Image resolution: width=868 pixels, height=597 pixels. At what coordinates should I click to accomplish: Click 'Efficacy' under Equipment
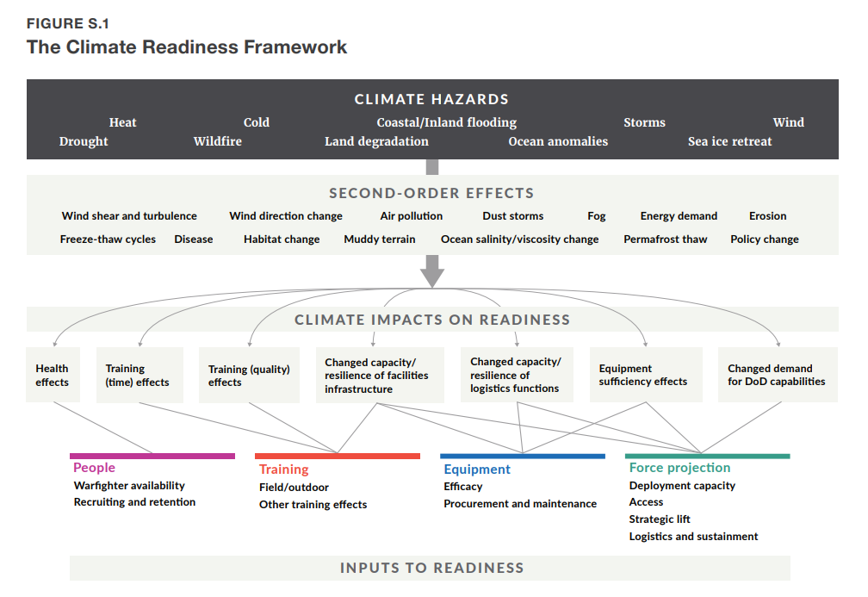[462, 487]
